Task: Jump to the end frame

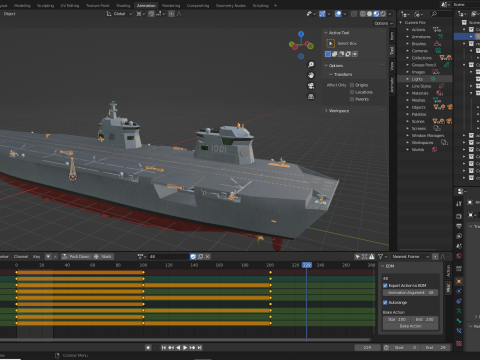Action: pyautogui.click(x=199, y=347)
